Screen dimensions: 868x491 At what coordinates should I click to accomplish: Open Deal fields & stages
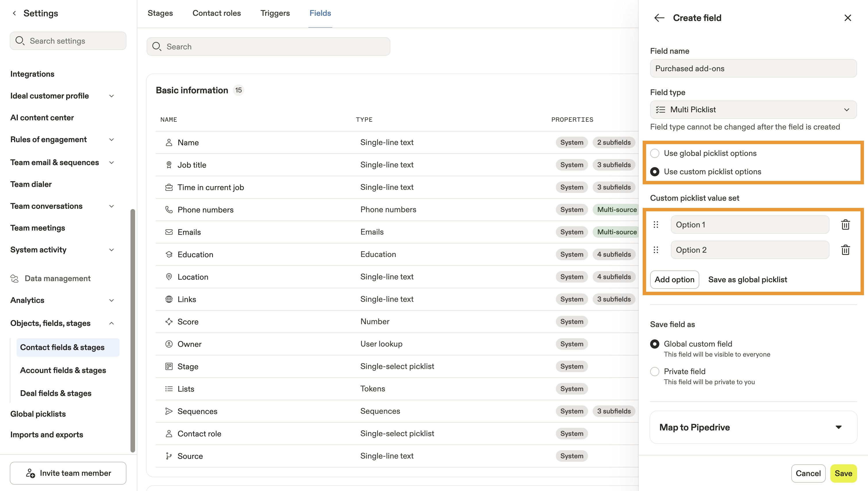coord(56,393)
